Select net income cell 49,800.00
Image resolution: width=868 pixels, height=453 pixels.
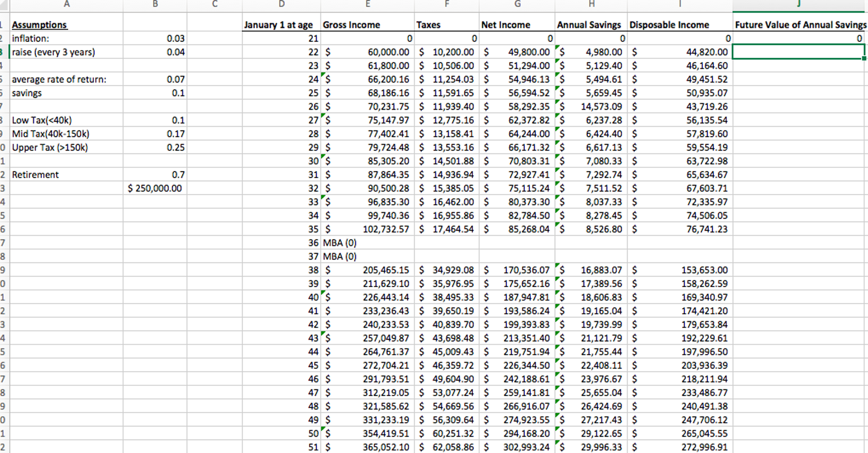[x=517, y=52]
